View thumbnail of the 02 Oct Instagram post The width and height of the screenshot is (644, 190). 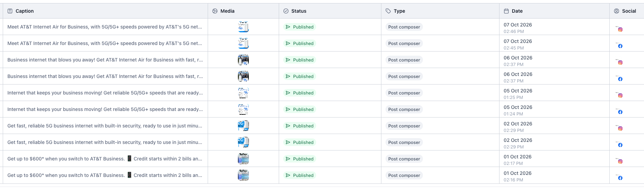[x=243, y=126]
